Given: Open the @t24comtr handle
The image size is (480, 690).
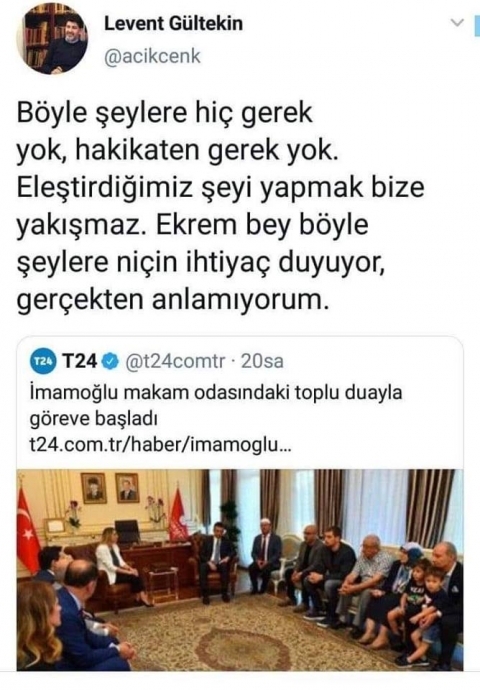Looking at the screenshot, I should click(175, 361).
